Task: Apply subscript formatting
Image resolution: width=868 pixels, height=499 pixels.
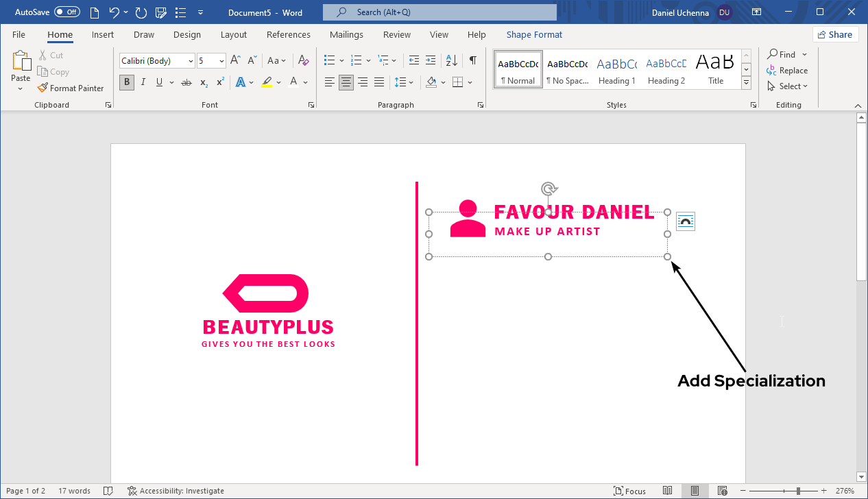Action: [x=203, y=82]
